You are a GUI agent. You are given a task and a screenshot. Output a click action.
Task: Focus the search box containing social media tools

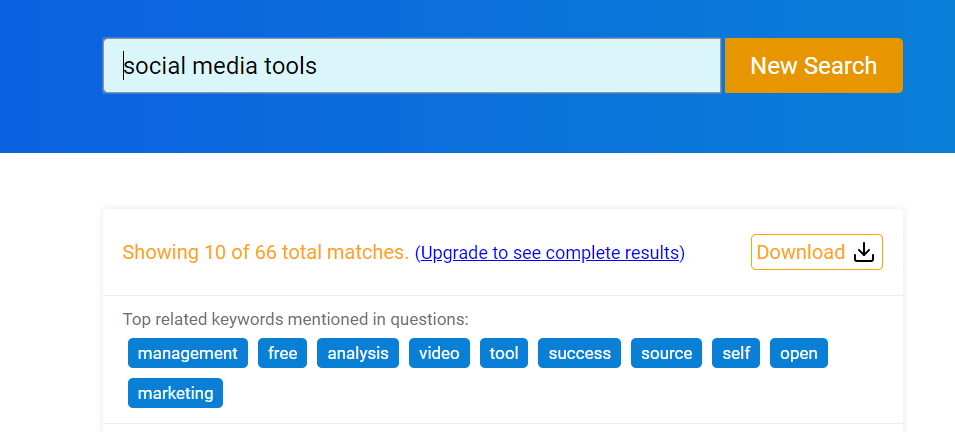412,66
